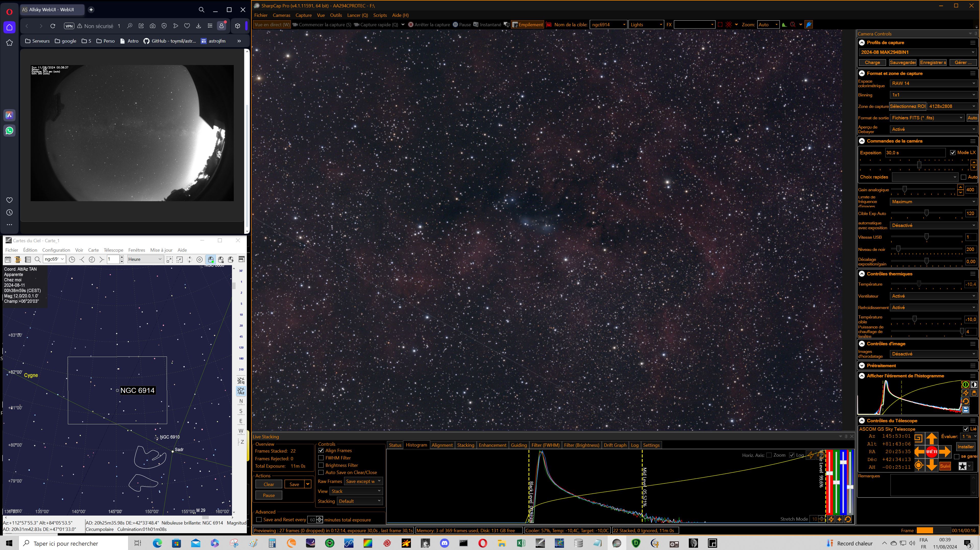Click the Suivi tracking button
Screen dimensions: 980x550
tap(945, 466)
